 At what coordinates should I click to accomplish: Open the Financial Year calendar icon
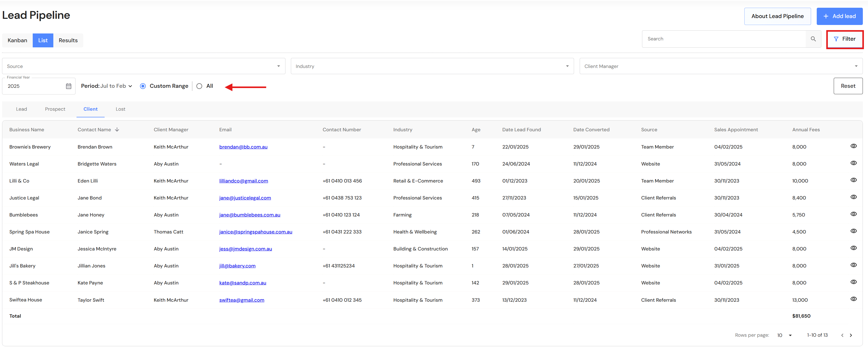point(68,86)
